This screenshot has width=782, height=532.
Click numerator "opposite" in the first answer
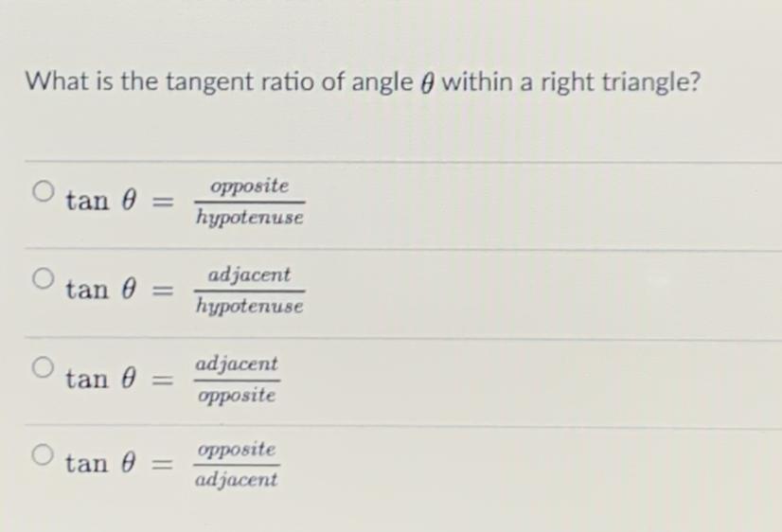tap(250, 186)
